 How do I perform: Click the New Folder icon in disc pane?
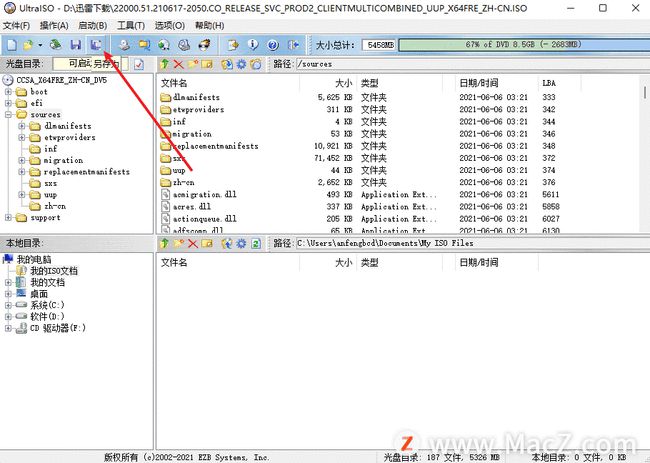click(x=193, y=64)
